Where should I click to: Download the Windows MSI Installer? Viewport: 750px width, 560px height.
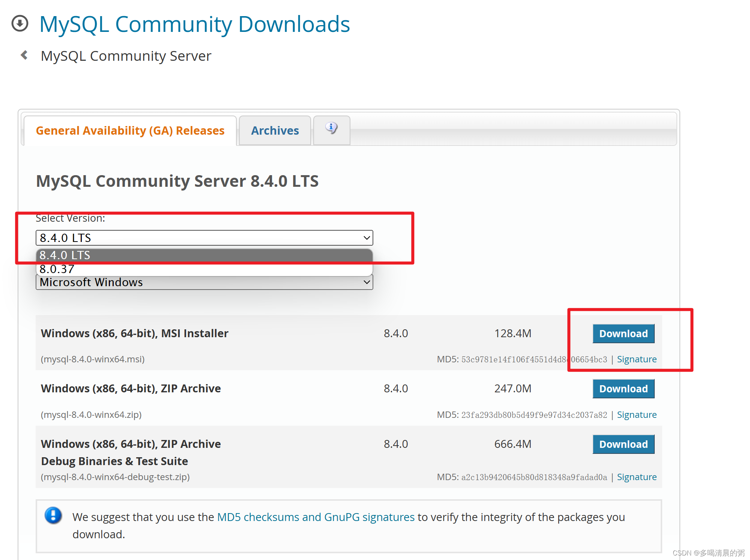[x=623, y=333]
